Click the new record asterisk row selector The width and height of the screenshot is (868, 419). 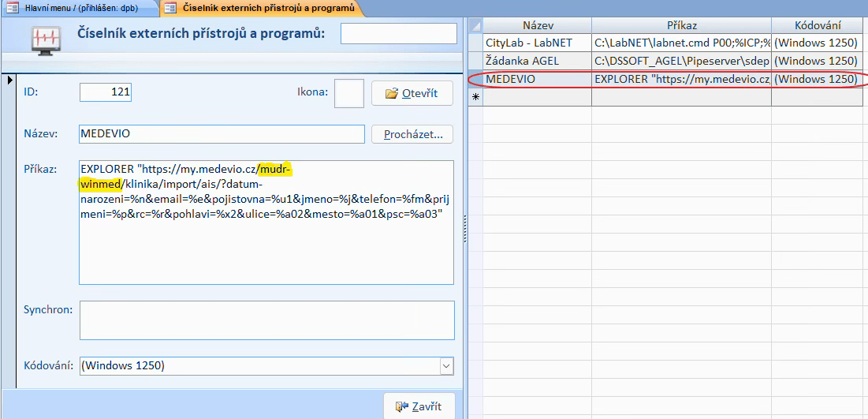point(475,96)
